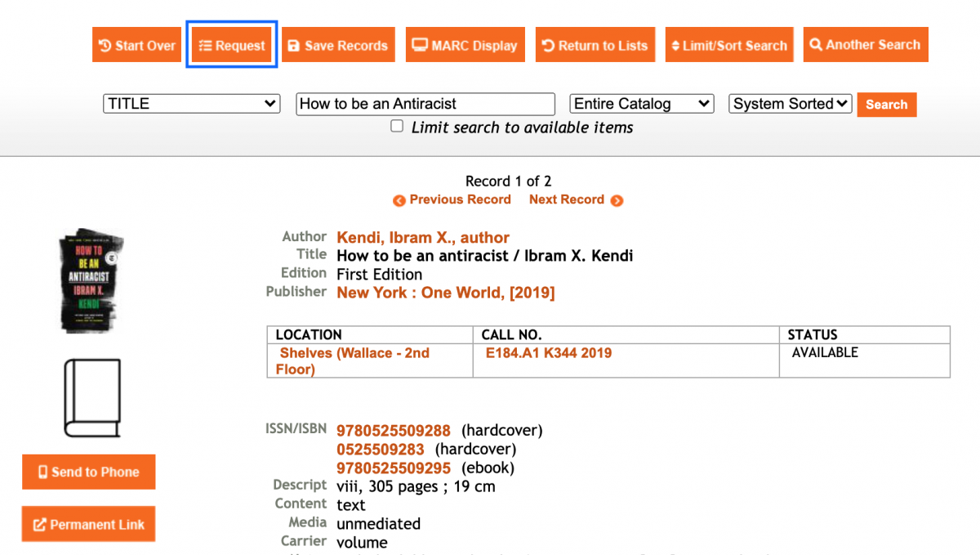Open the MARC Display view
This screenshot has width=980, height=555.
pos(464,45)
